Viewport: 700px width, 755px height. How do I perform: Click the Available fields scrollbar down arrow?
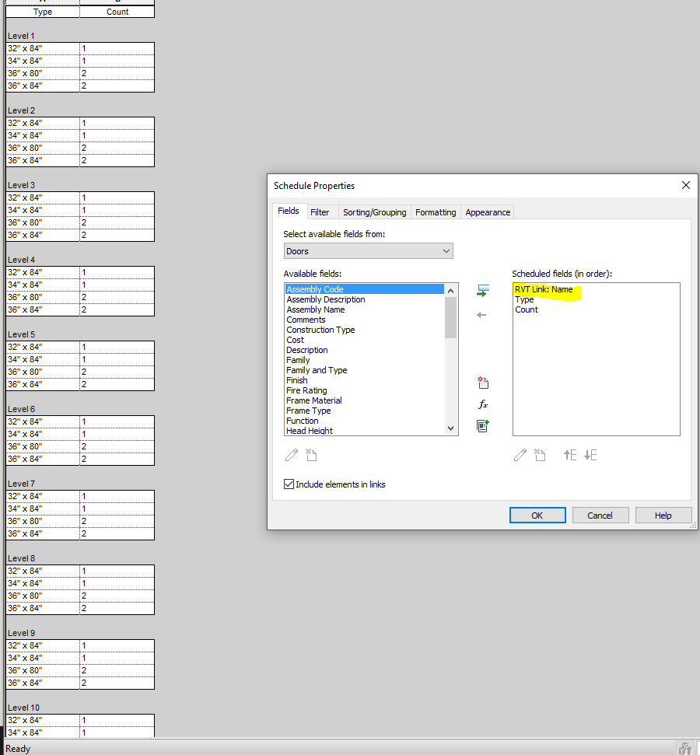[451, 428]
